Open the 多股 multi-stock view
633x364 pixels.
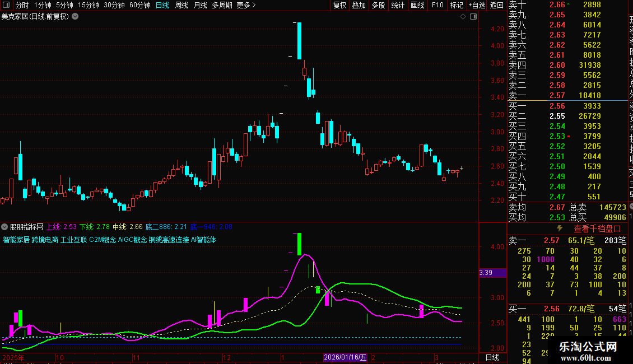pos(378,5)
